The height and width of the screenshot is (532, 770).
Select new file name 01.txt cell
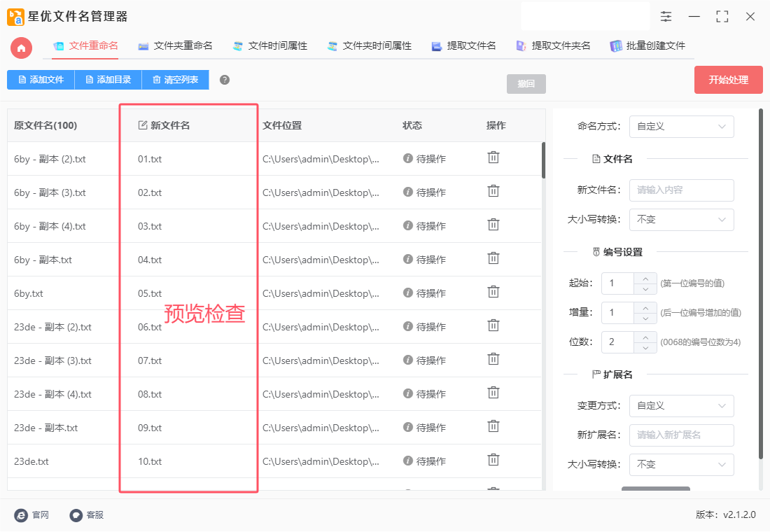150,159
